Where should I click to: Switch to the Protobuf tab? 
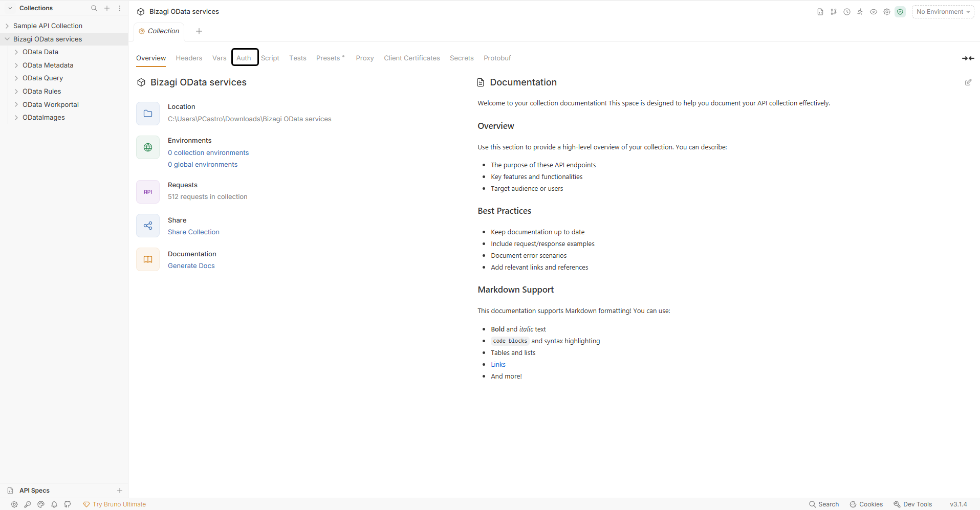[x=497, y=58]
